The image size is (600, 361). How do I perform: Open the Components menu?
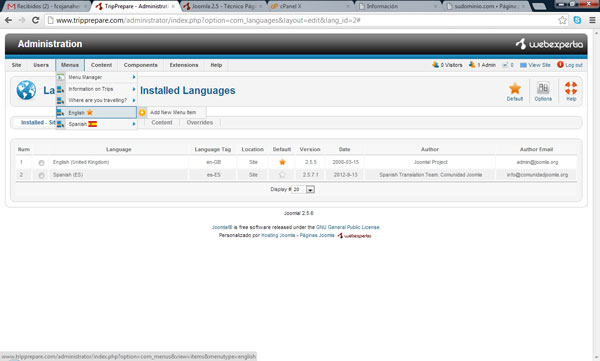point(140,65)
